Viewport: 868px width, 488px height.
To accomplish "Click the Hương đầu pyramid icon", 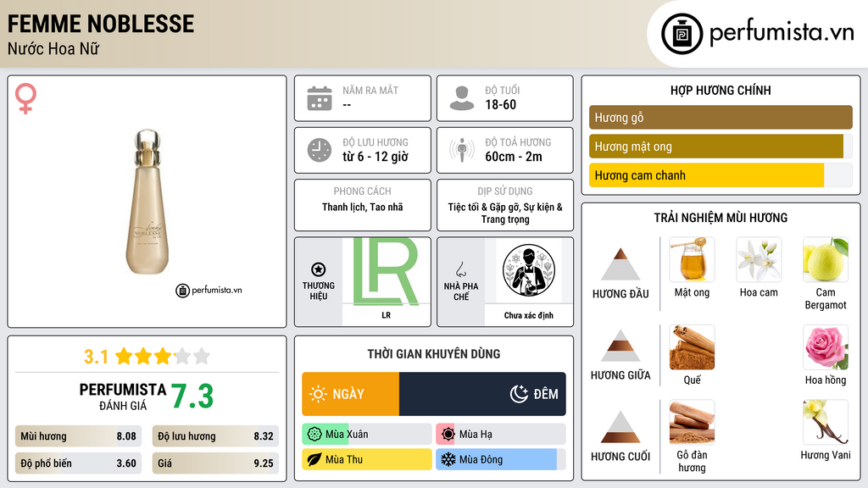I will [x=620, y=264].
